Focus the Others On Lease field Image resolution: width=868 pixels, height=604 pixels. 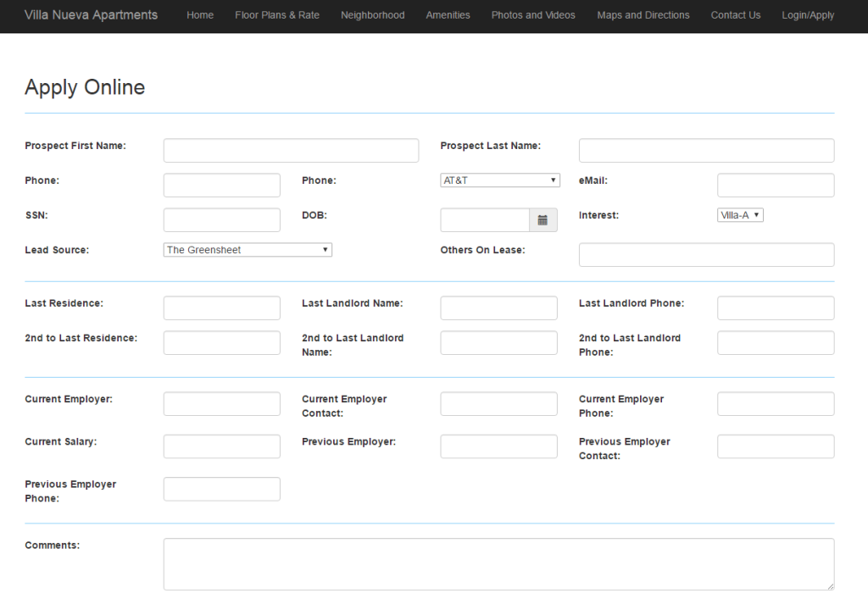706,255
